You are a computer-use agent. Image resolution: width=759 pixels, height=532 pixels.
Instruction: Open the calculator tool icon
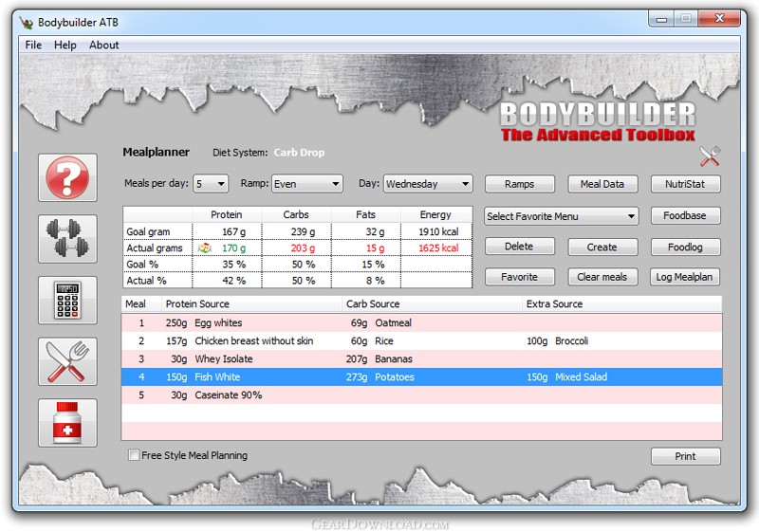click(67, 301)
